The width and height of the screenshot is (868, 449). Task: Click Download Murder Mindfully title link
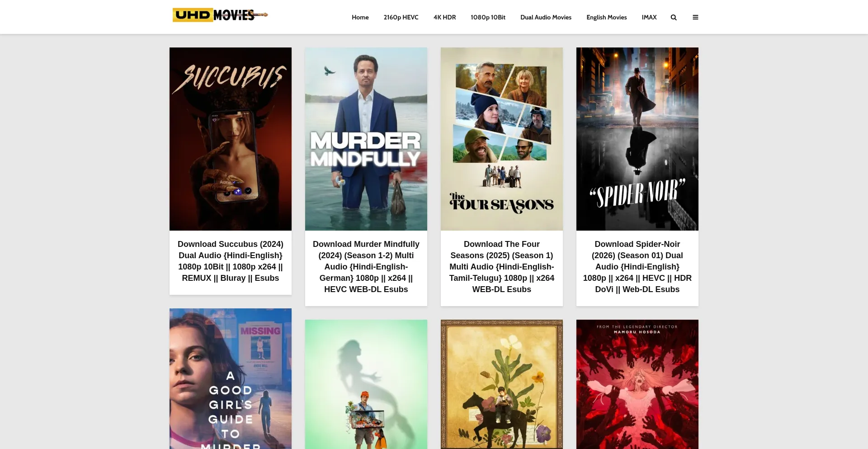click(366, 267)
